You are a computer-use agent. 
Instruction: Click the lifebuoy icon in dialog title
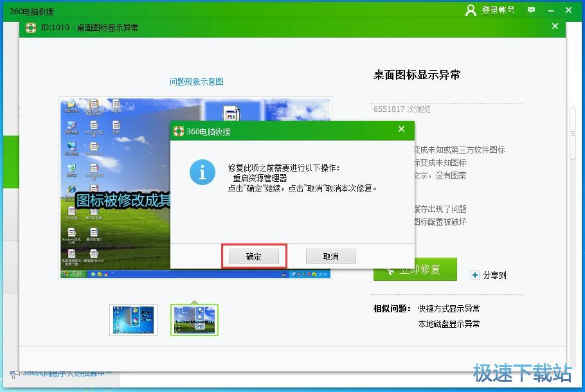[179, 131]
